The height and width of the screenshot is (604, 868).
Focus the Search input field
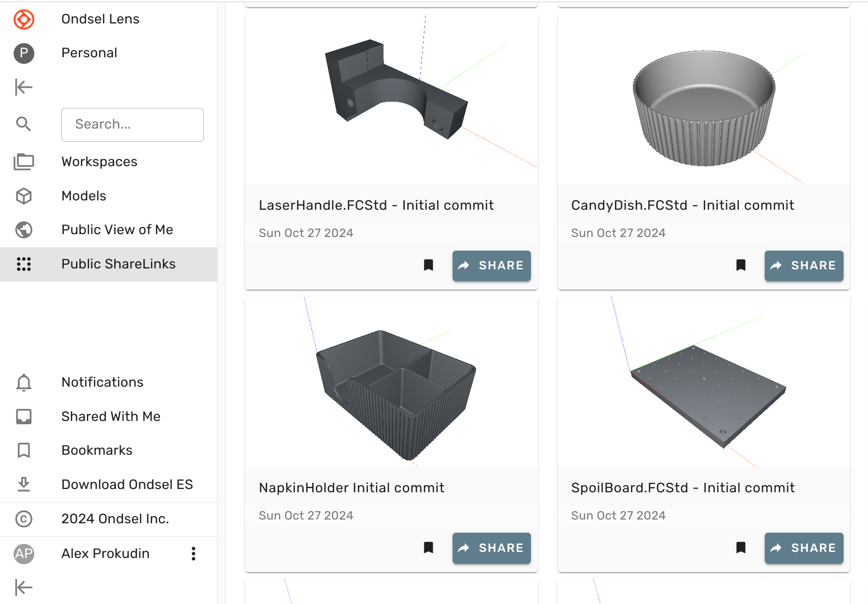pyautogui.click(x=132, y=124)
